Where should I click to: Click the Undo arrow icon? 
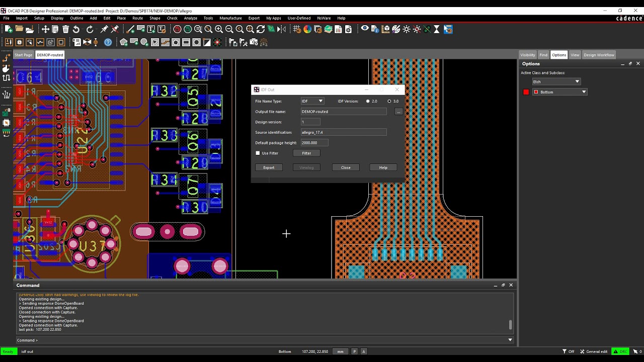(x=76, y=30)
